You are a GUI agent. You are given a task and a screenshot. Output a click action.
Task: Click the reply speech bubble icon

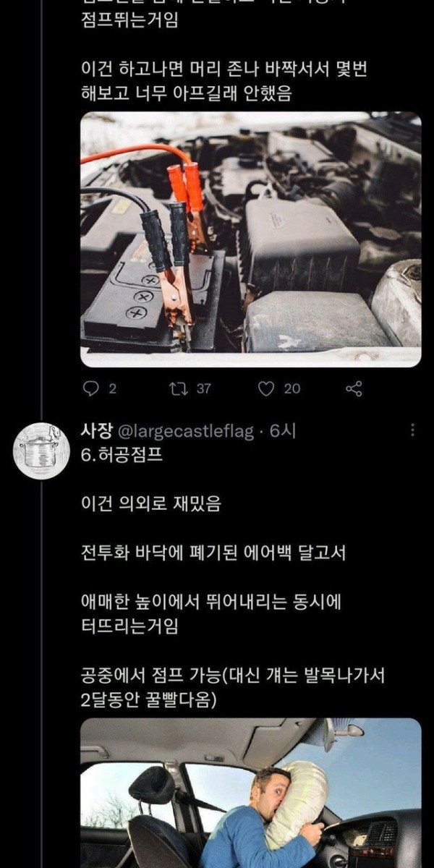tap(90, 388)
